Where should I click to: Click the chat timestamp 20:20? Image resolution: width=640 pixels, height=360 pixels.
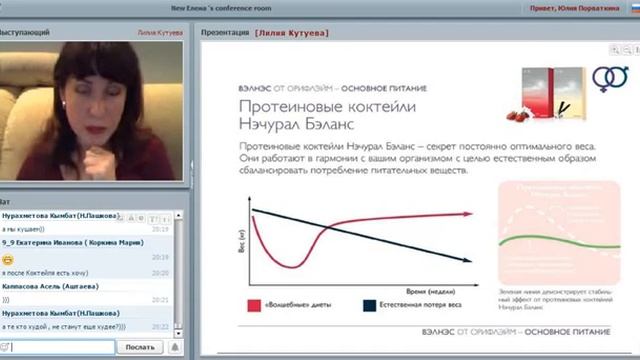click(x=160, y=273)
